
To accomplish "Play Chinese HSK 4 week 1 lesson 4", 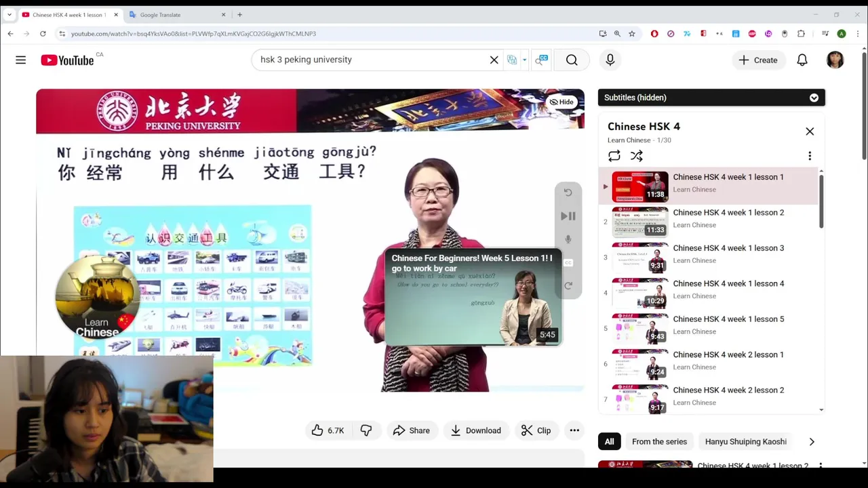I will pyautogui.click(x=709, y=292).
